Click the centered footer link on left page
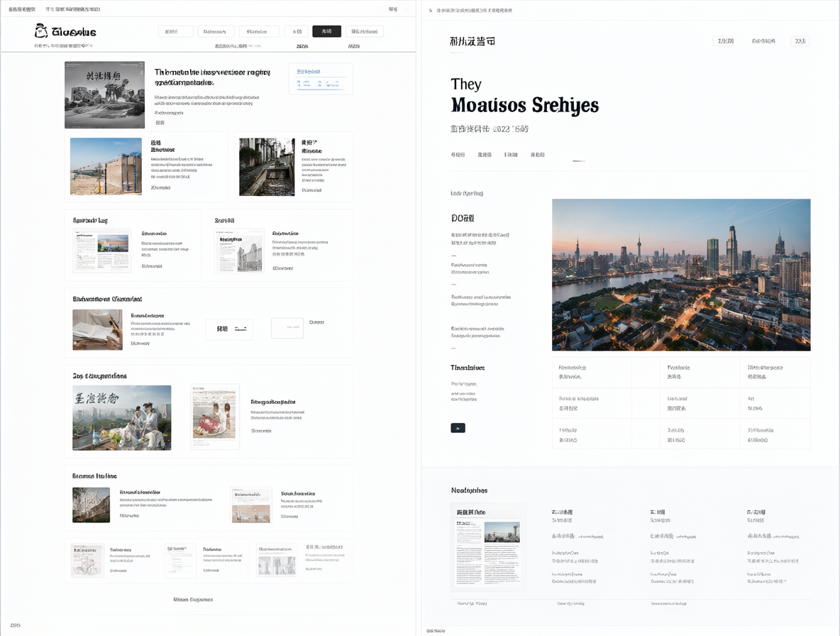Screen dimensions: 840x636 point(193,600)
